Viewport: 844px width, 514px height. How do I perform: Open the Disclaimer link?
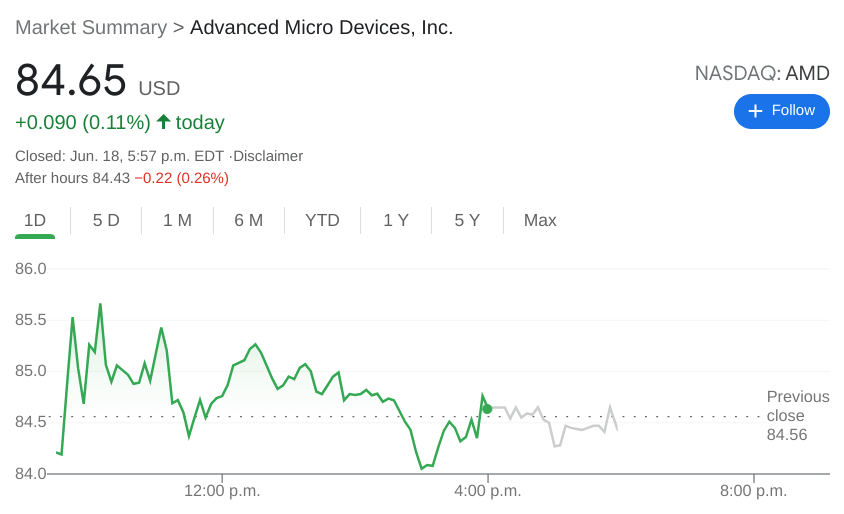[268, 156]
